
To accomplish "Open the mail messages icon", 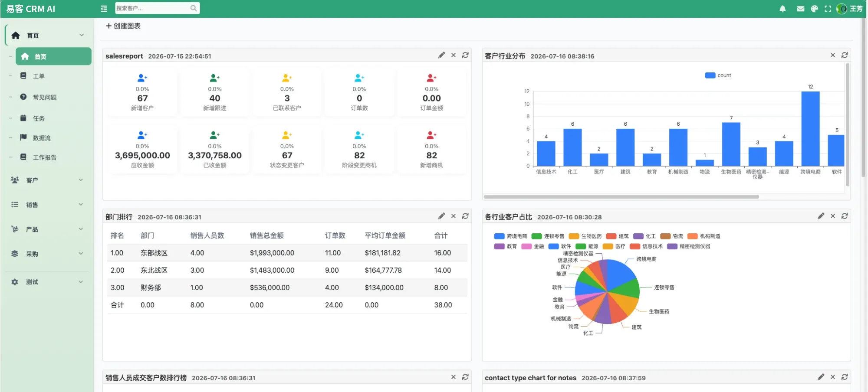I will point(801,9).
